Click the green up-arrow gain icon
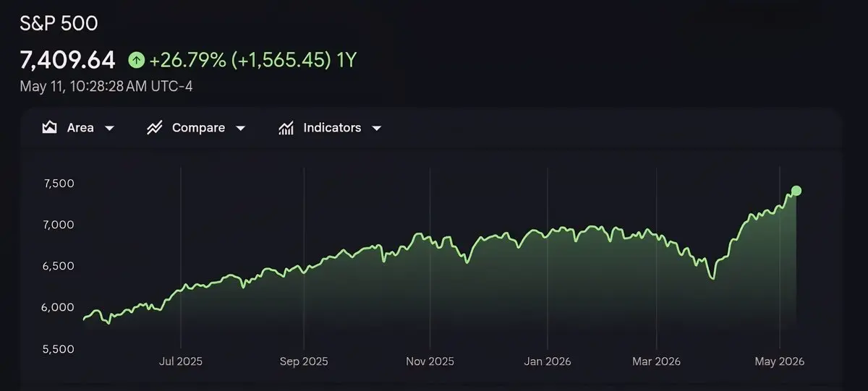Viewport: 868px width, 391px height. click(136, 59)
